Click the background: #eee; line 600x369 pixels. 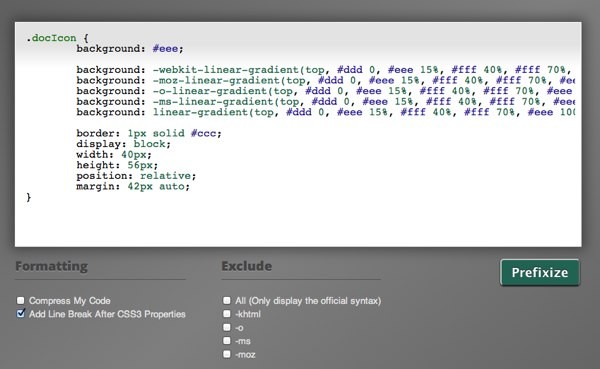[130, 49]
